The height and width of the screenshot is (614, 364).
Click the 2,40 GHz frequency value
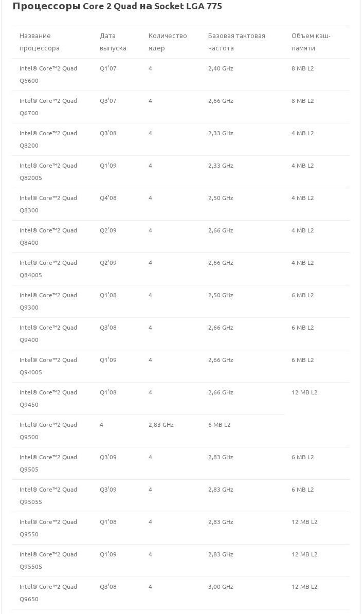(x=221, y=68)
